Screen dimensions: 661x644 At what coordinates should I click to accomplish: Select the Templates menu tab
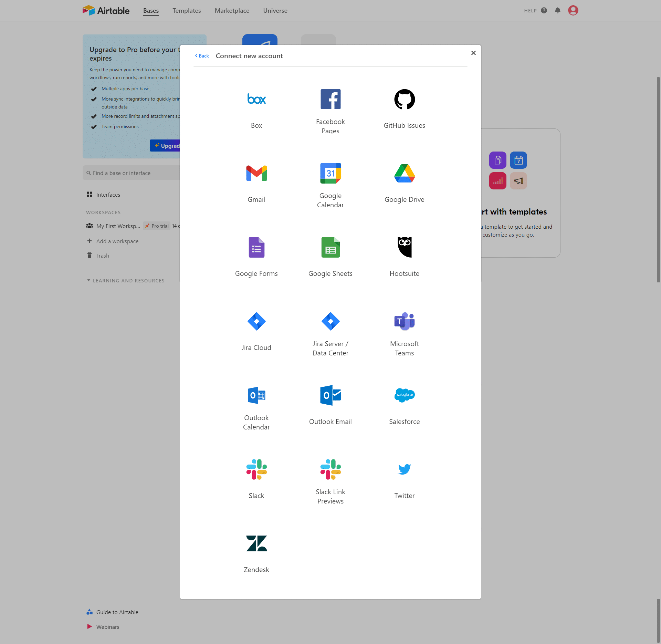pos(186,10)
